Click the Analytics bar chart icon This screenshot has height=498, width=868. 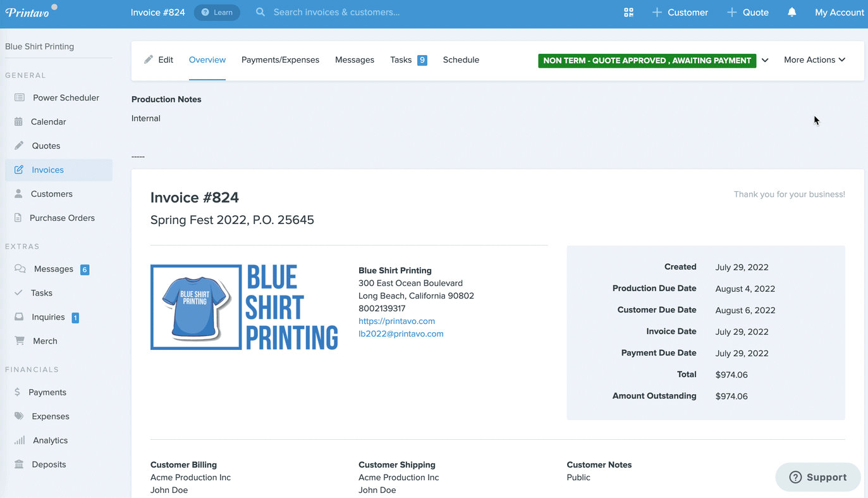(x=20, y=440)
